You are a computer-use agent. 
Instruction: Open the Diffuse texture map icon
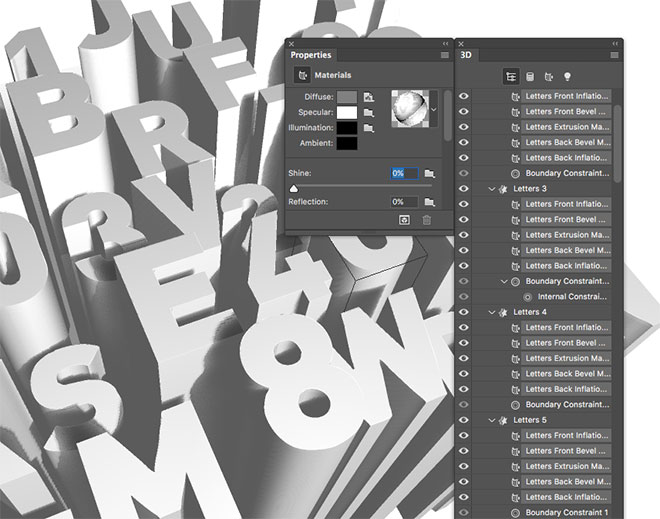(x=368, y=97)
